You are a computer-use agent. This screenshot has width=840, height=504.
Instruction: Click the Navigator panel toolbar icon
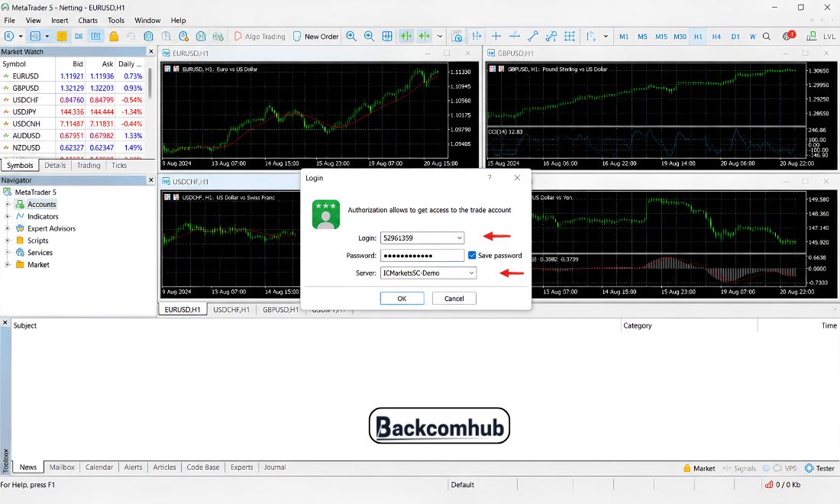(96, 37)
